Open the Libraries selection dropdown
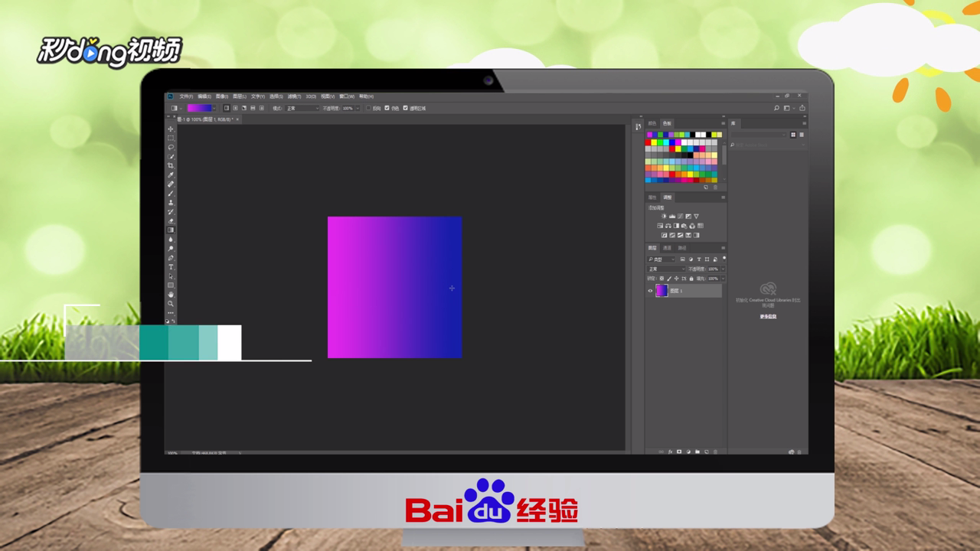Viewport: 980px width, 551px height. pyautogui.click(x=759, y=135)
